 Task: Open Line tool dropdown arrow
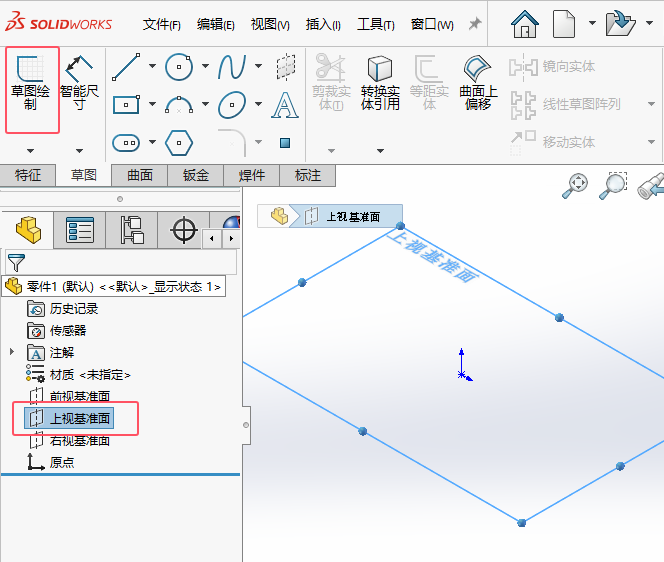(x=152, y=66)
